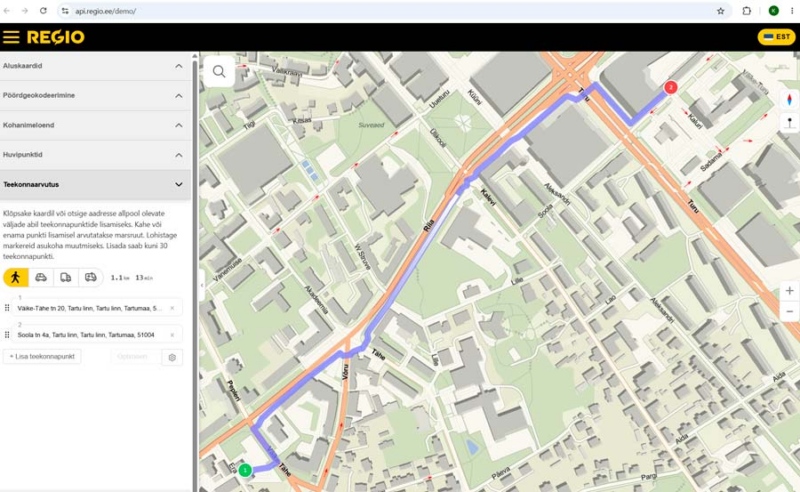Viewport: 800px width, 492px height.
Task: Expand the Pöördgeokodeerimine section chevron
Action: (179, 95)
